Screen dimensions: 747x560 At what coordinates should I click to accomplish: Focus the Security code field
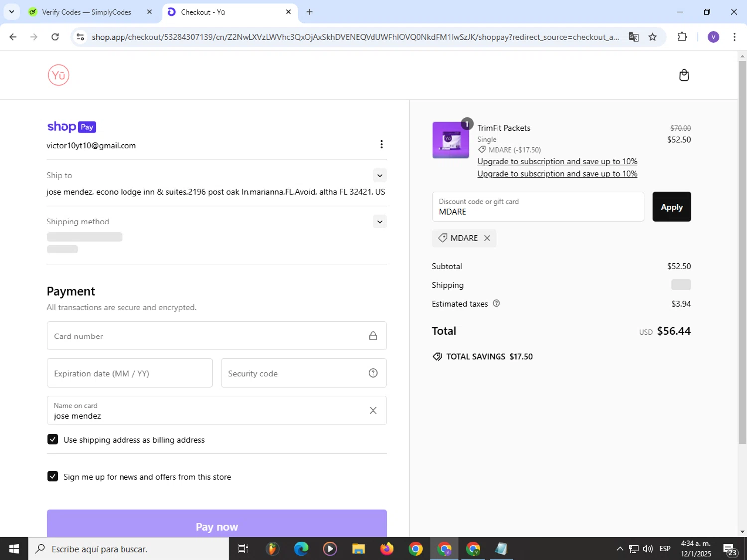point(304,373)
